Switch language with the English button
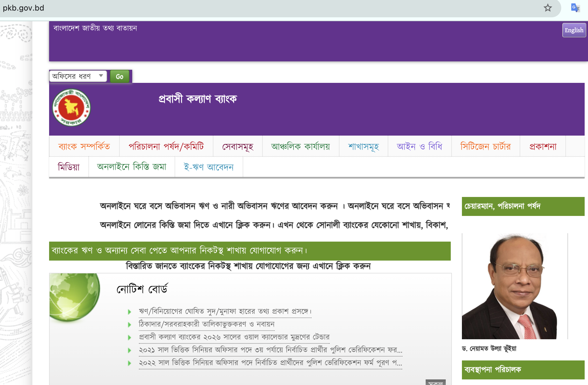Viewport: 588px width, 385px height. tap(574, 30)
